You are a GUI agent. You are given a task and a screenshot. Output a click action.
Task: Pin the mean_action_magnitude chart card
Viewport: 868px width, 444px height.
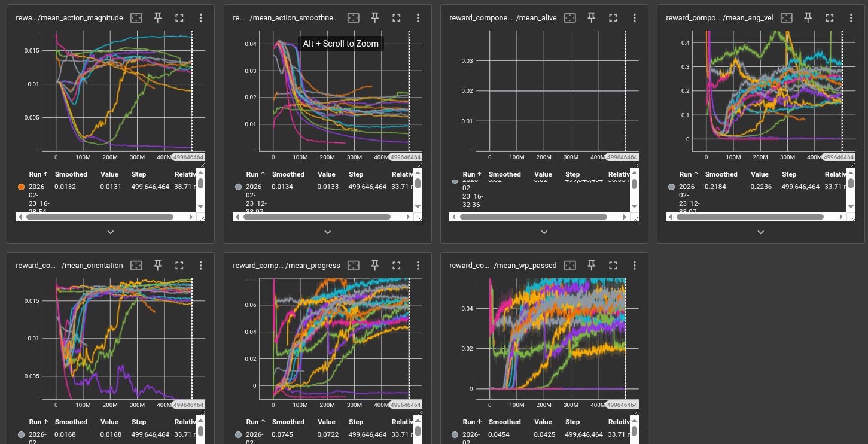(158, 18)
